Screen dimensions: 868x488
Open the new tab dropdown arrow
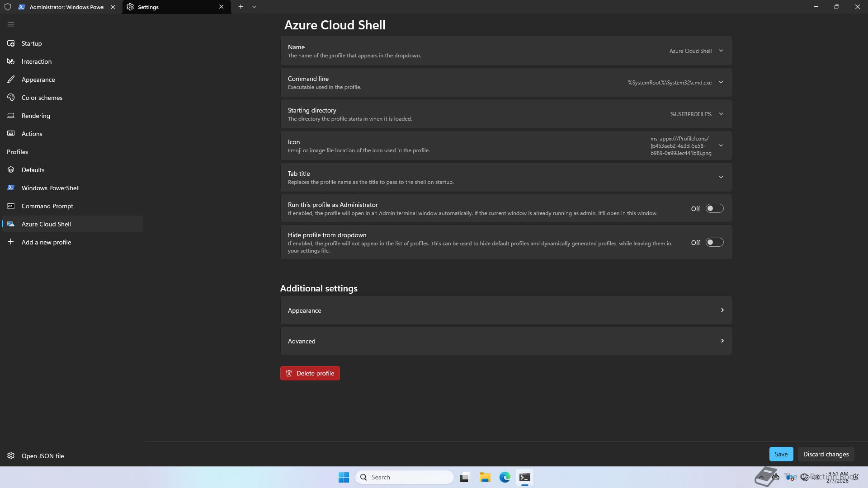254,7
